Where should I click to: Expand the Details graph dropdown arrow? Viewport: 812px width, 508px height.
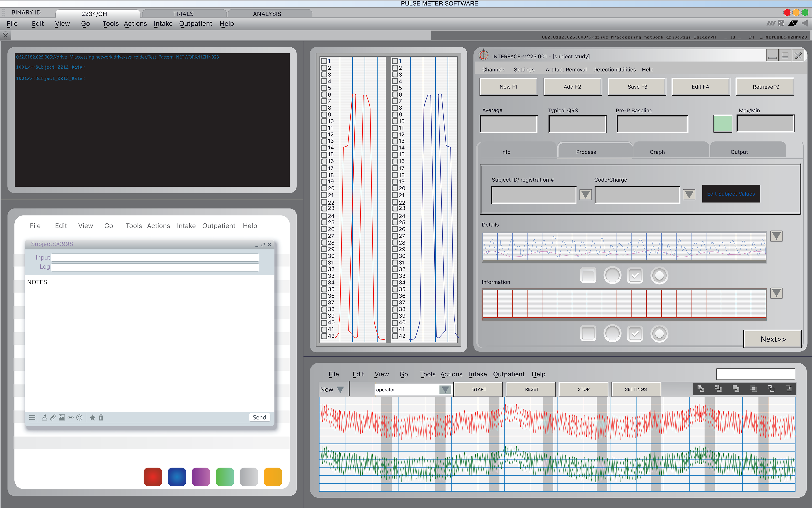click(776, 236)
